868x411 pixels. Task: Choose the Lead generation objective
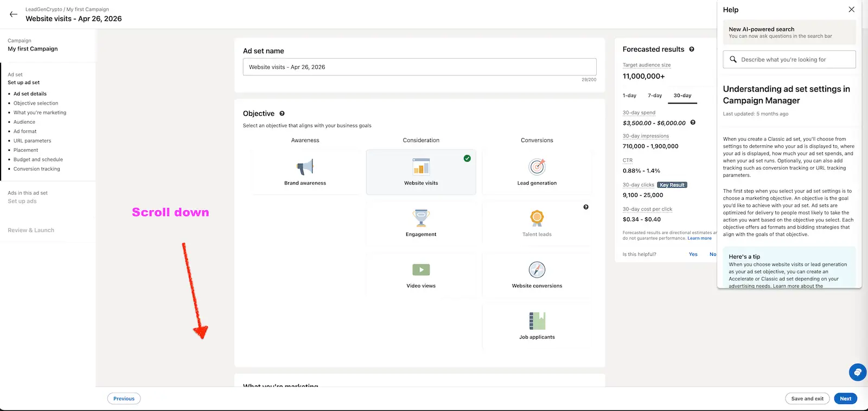click(x=537, y=172)
